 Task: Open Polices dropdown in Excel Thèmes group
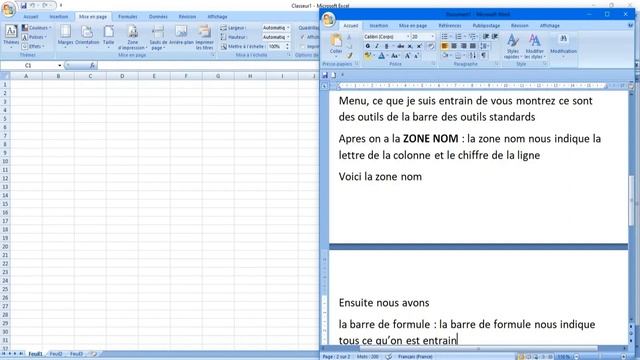pos(34,37)
